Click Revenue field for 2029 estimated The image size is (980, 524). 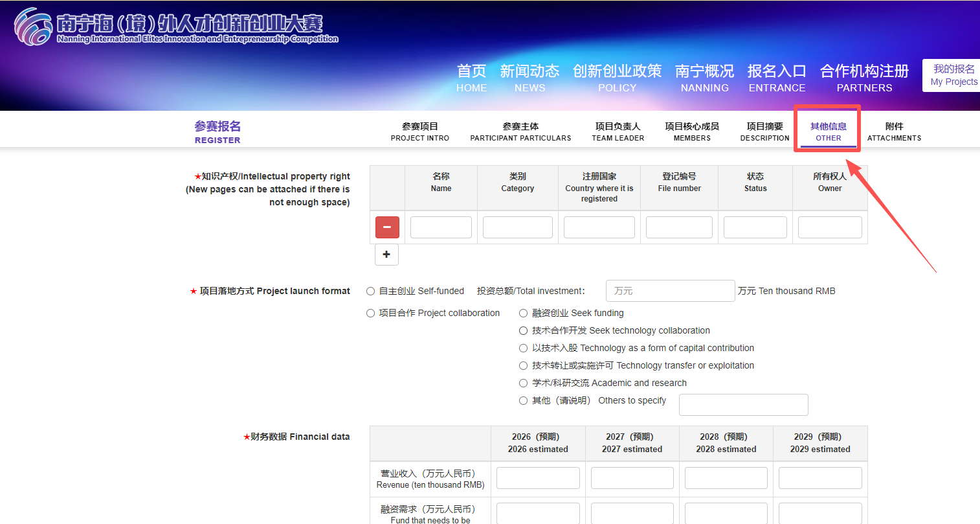(x=820, y=478)
